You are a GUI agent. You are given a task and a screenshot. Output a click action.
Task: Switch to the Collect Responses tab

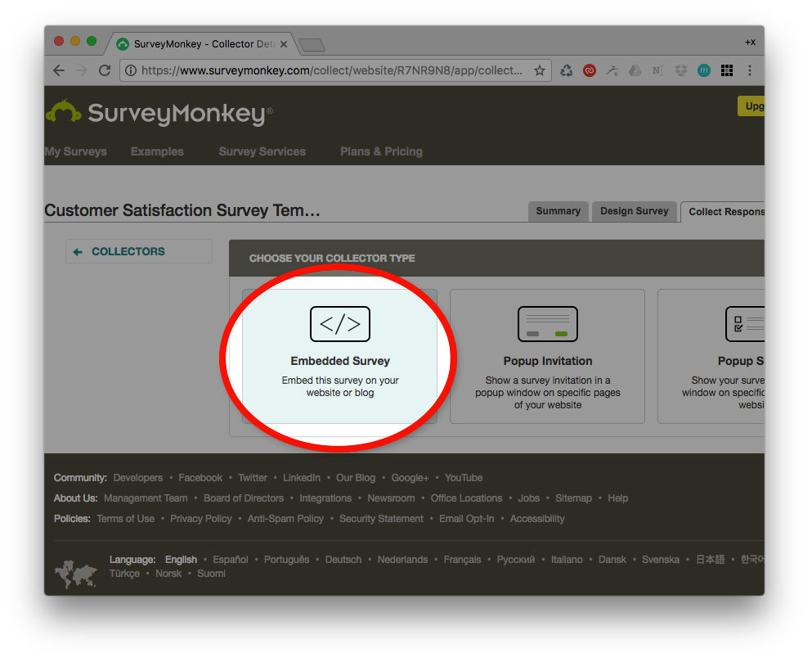(x=723, y=211)
